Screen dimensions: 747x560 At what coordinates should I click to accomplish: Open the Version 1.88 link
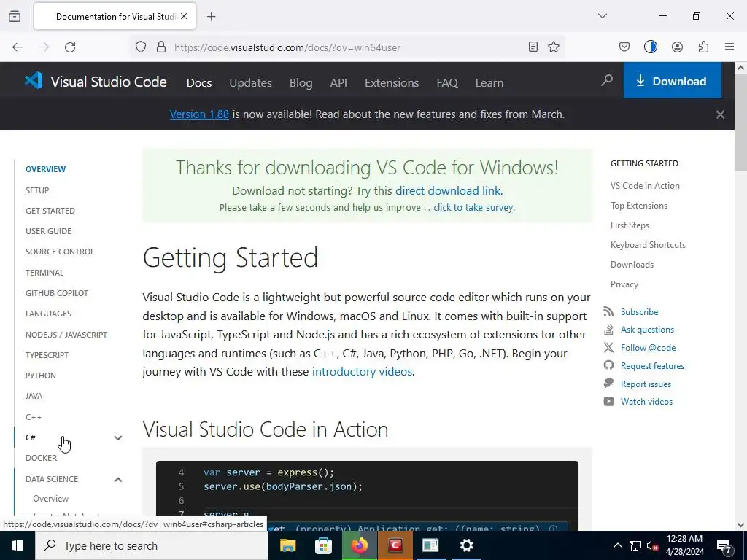pyautogui.click(x=199, y=114)
